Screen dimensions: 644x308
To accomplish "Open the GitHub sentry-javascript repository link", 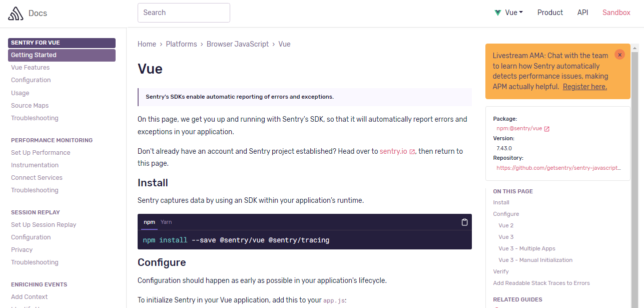I will point(558,168).
